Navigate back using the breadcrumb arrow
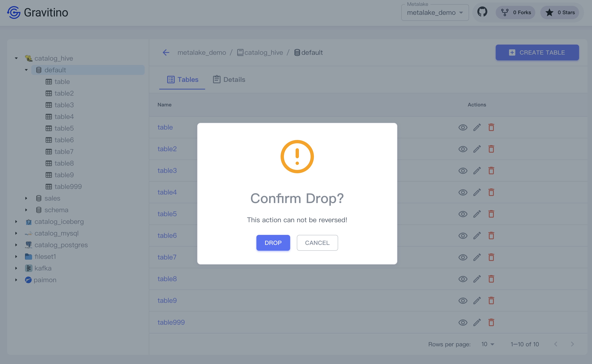 tap(167, 52)
